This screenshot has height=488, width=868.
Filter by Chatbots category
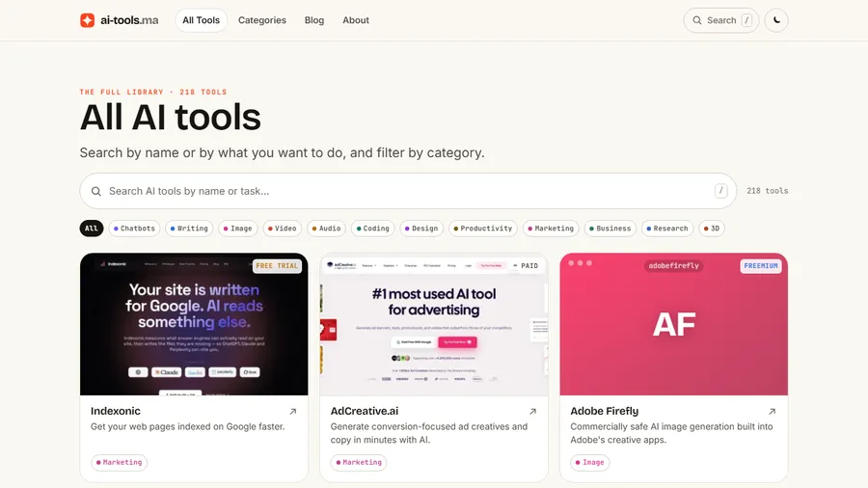134,229
